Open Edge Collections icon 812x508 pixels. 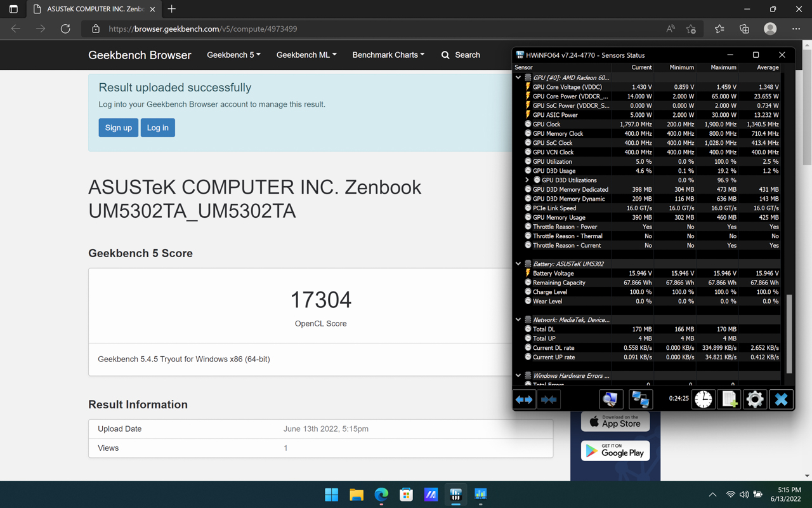(x=745, y=29)
